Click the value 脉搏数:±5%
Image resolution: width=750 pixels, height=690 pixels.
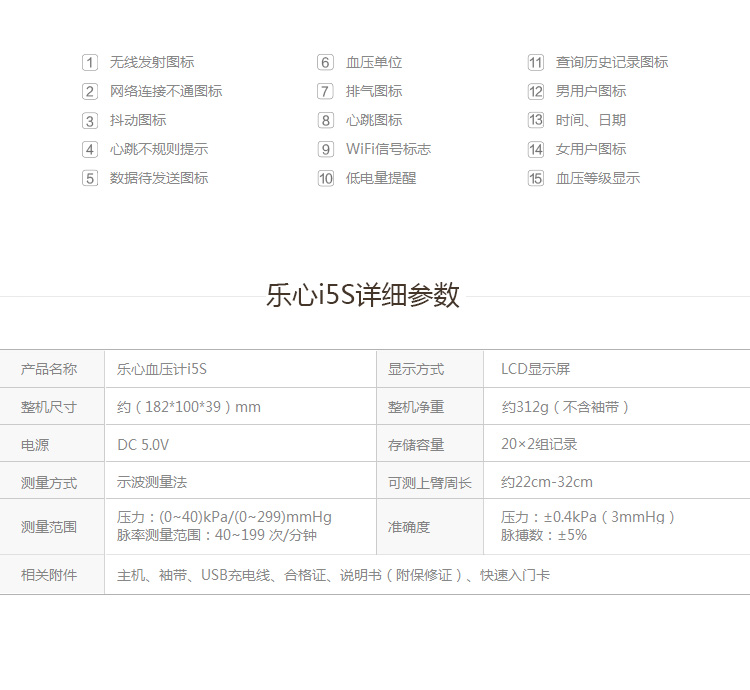tap(544, 535)
